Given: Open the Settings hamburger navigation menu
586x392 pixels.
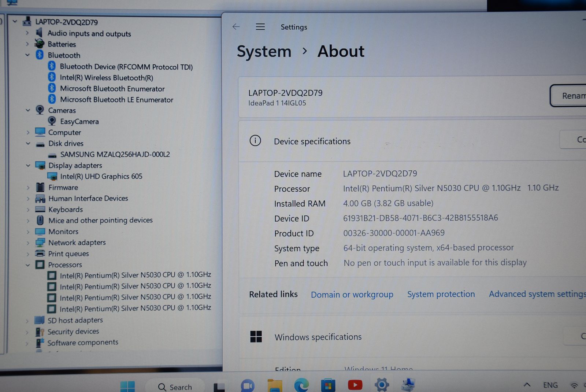Looking at the screenshot, I should click(260, 27).
